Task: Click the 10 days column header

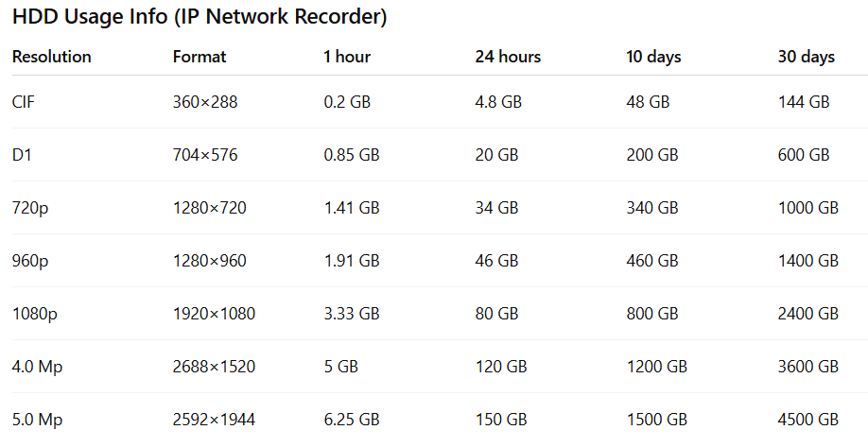Action: tap(653, 57)
